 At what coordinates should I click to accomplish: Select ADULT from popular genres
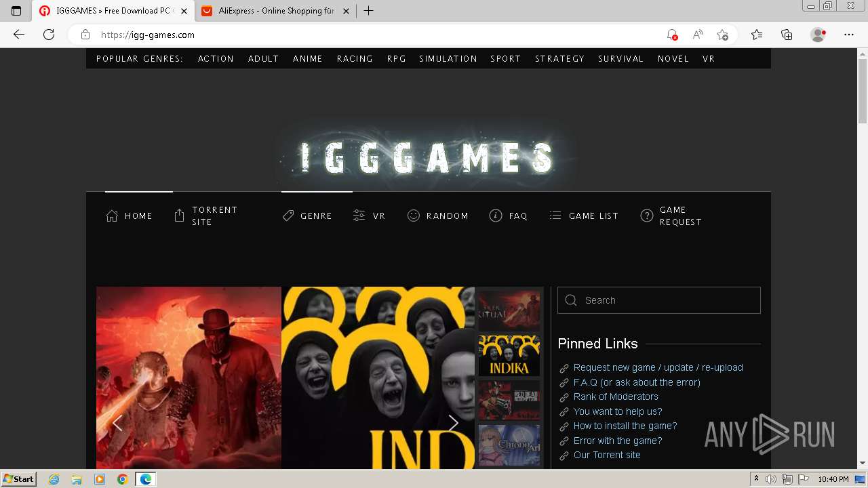click(x=263, y=59)
